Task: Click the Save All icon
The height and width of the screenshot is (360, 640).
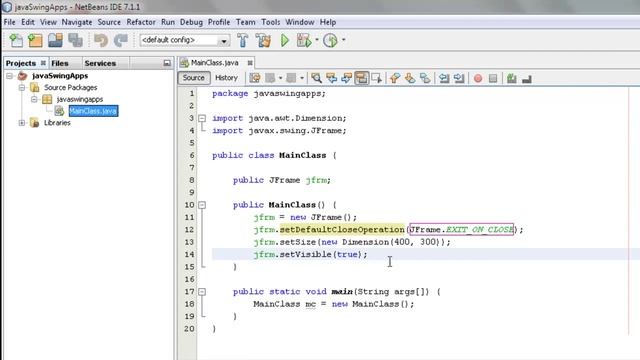Action: point(76,40)
